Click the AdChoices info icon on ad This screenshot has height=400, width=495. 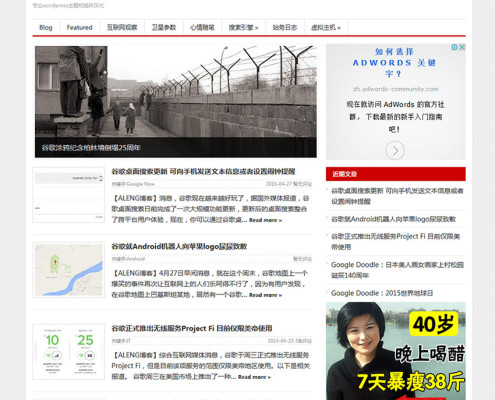(454, 47)
